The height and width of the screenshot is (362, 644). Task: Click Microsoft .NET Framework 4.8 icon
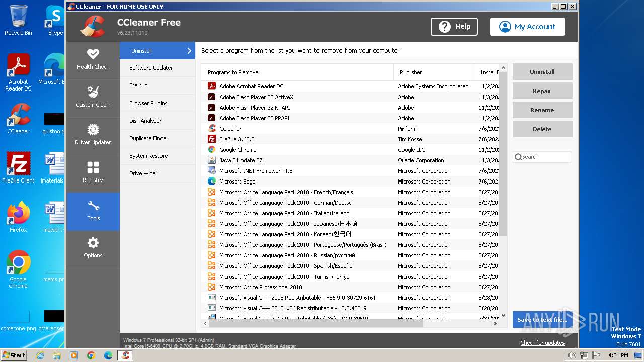coord(212,171)
